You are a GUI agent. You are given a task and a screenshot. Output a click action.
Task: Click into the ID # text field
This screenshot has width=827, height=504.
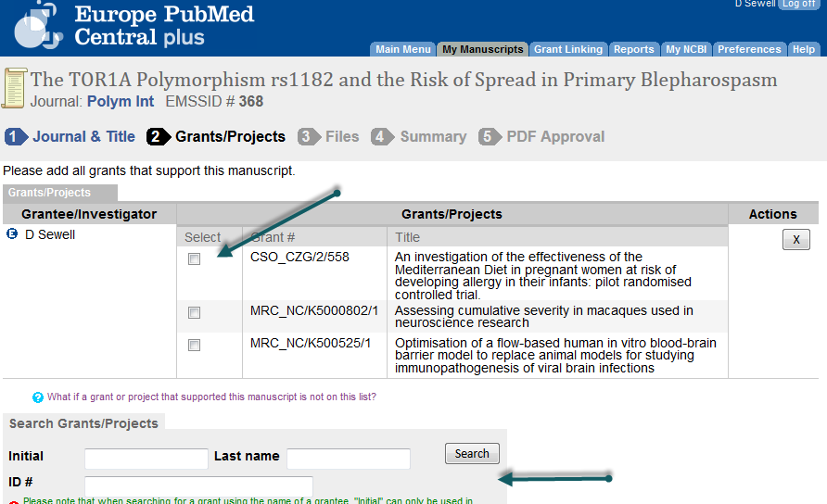pos(198,485)
